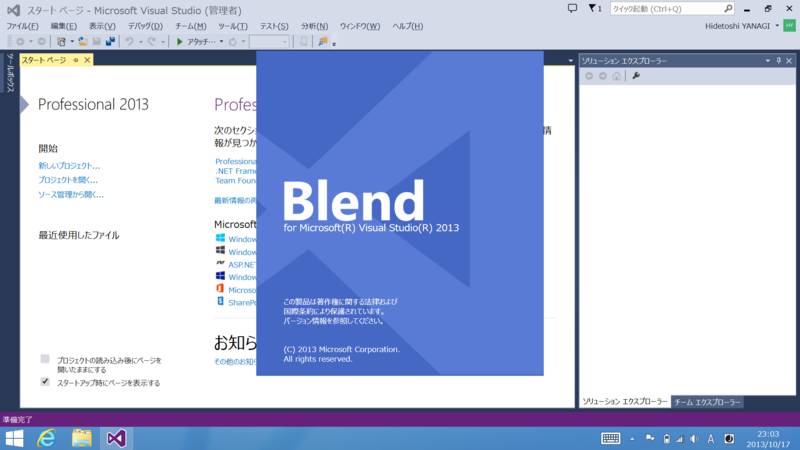This screenshot has width=800, height=450.
Task: Click the green Start/Attach play button
Action: click(180, 42)
